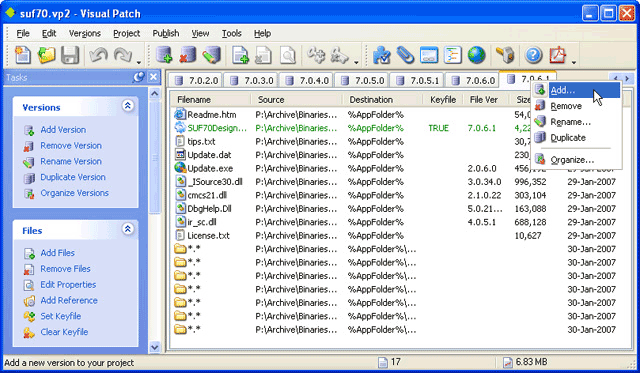Click Tasks pane scroll up arrow

[154, 93]
